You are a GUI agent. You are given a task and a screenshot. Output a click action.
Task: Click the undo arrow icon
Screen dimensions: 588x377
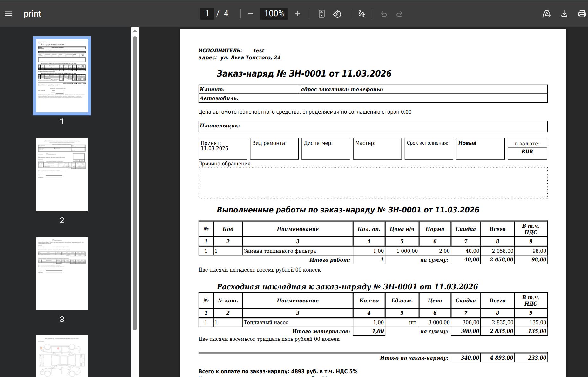point(384,14)
